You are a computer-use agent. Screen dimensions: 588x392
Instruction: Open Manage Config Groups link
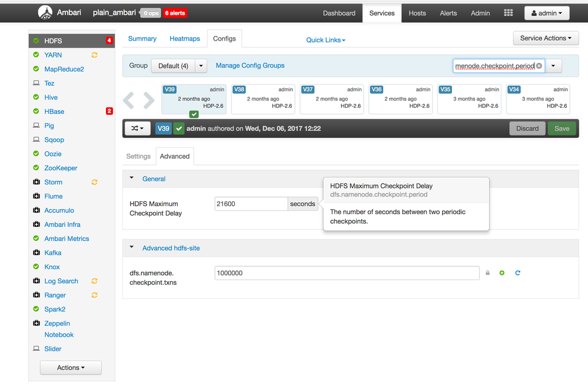click(x=250, y=66)
